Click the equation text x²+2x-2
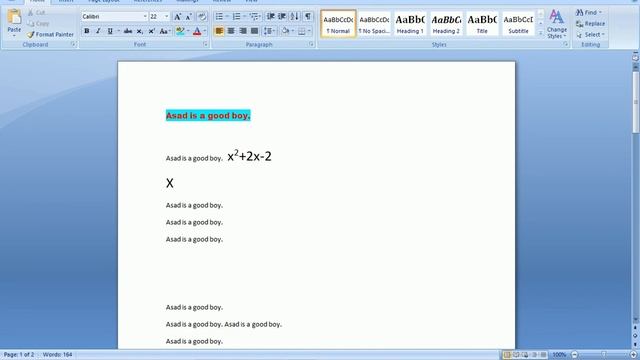640x360 pixels. [x=249, y=156]
